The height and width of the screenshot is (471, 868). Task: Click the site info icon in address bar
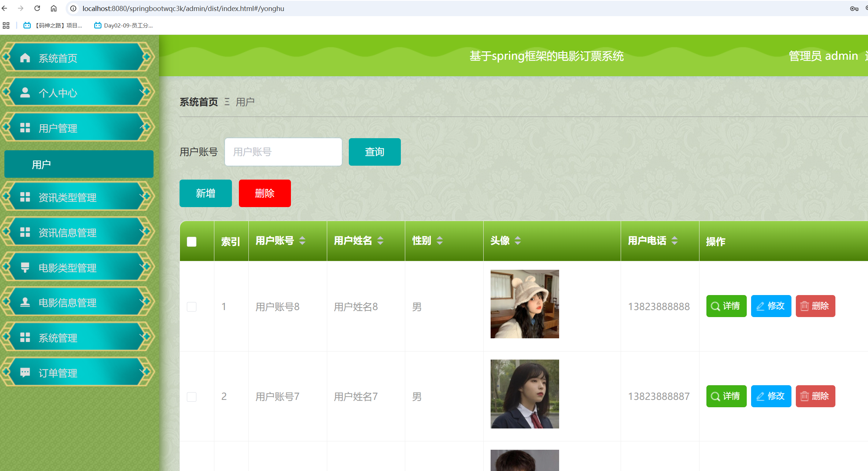click(x=73, y=8)
